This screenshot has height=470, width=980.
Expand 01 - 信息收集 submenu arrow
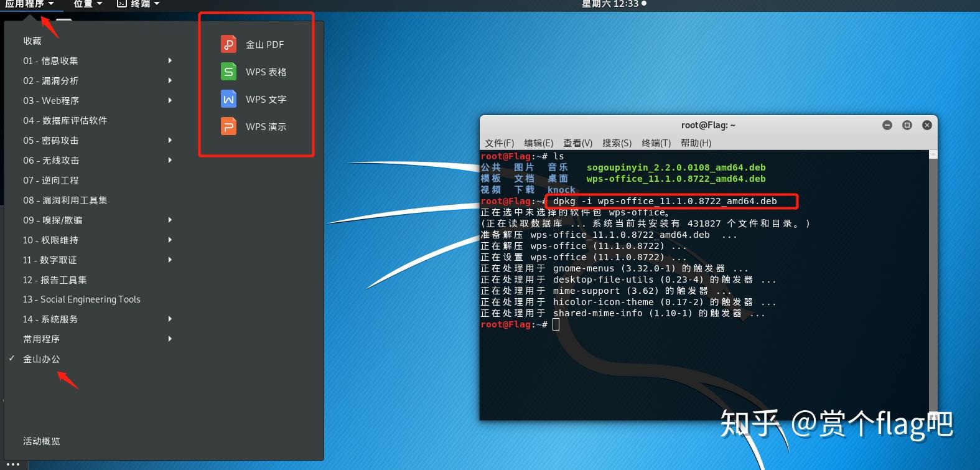click(x=170, y=60)
